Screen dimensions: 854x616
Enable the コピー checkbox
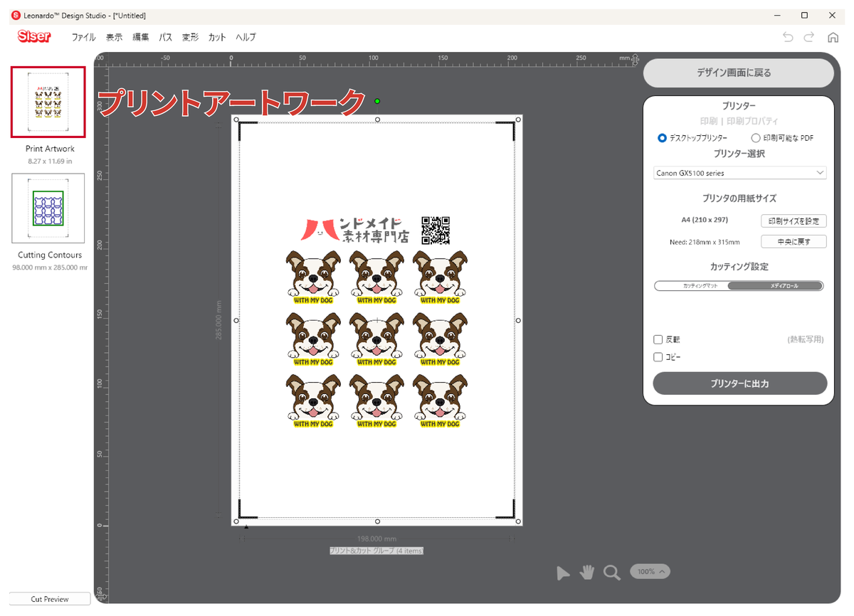(658, 357)
